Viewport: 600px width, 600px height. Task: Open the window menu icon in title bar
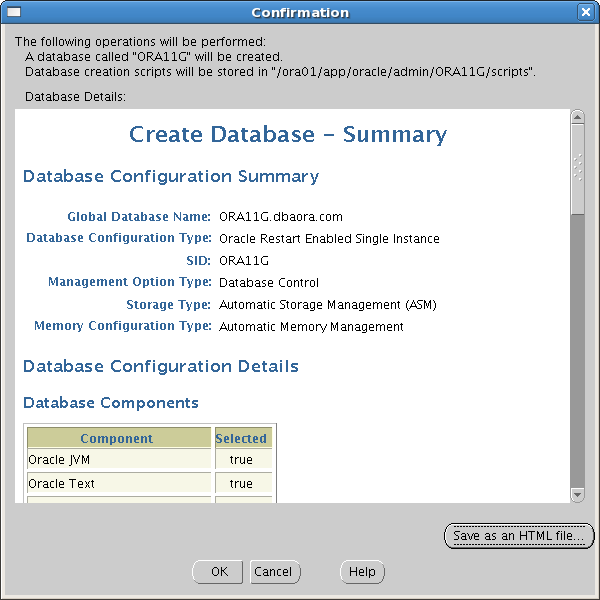[14, 12]
